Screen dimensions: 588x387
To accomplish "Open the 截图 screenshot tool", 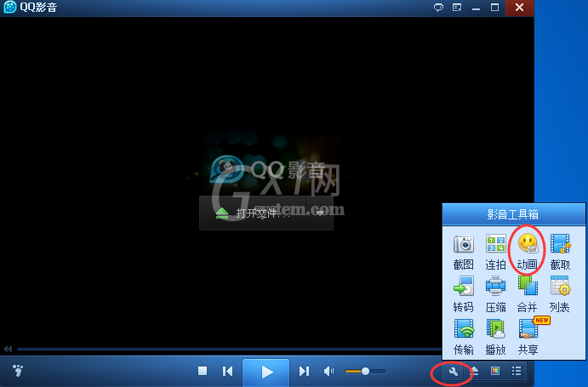I will (464, 252).
